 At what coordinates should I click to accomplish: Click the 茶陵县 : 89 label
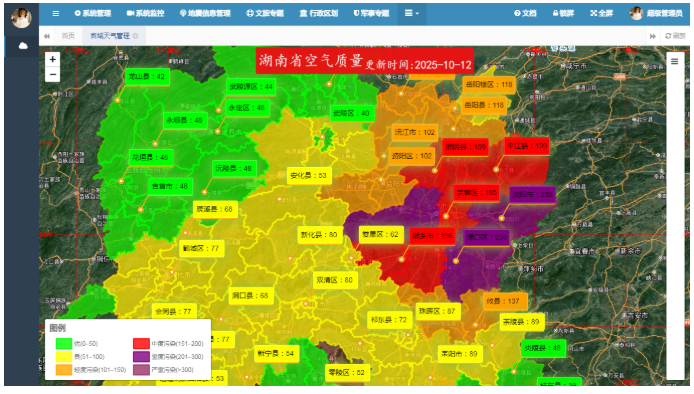click(x=521, y=322)
